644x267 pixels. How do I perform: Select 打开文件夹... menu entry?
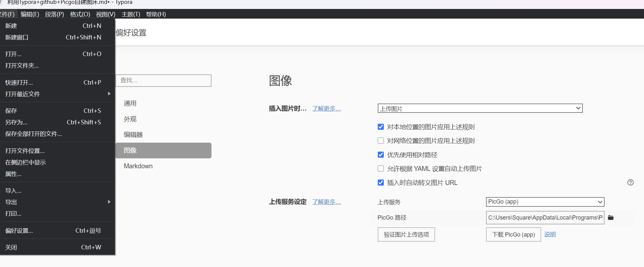(x=57, y=65)
